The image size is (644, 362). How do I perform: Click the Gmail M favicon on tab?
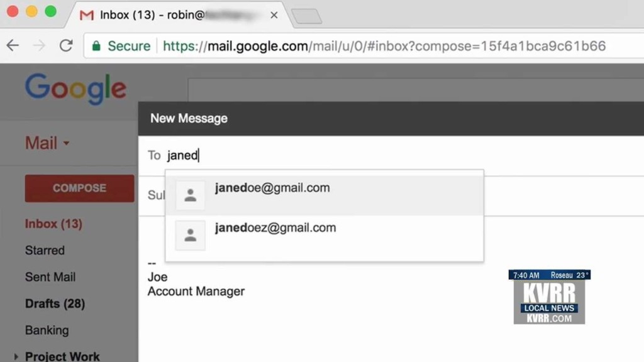point(87,15)
